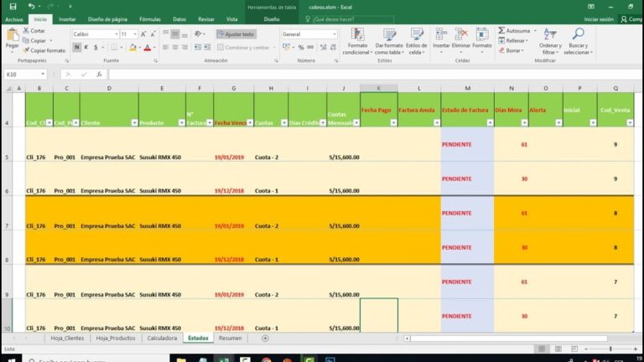Click the Borrar eraser icon
Viewport: 644px width, 362px height.
point(501,50)
